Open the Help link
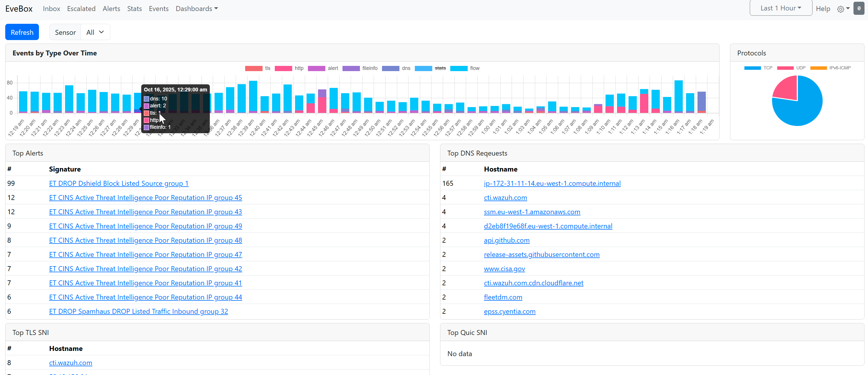Screen dimensions: 868x375 pyautogui.click(x=823, y=8)
